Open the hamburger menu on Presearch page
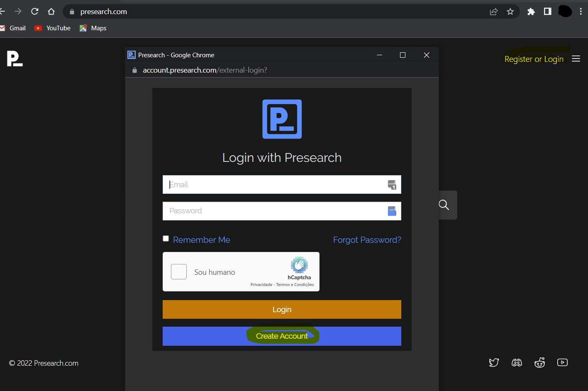This screenshot has width=588, height=391. 576,59
